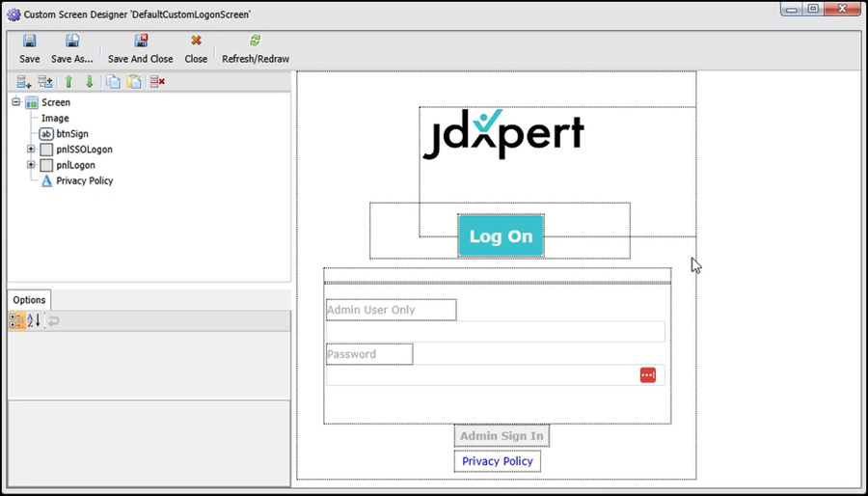The height and width of the screenshot is (496, 868).
Task: Click the delete item icon in tree toolbar
Action: click(x=157, y=82)
